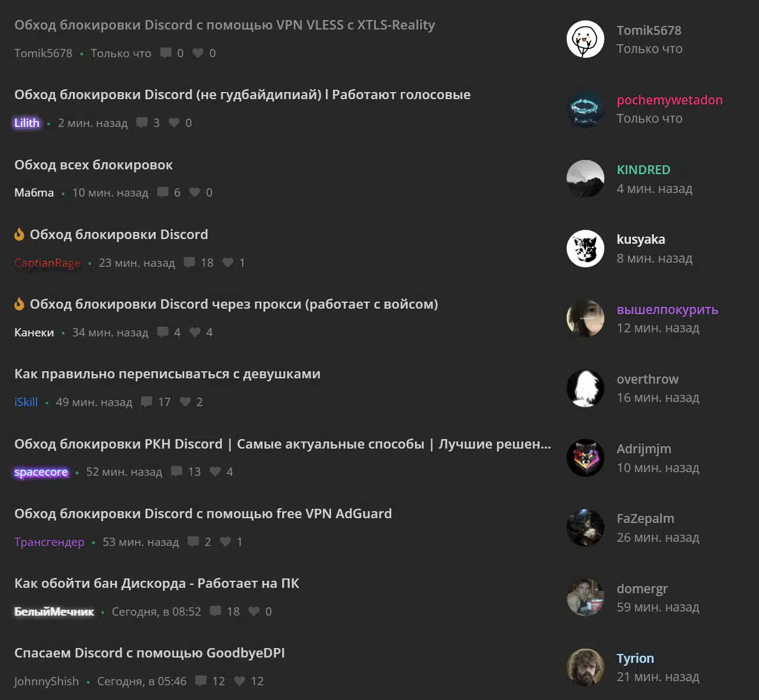Open 'Как правильно переписываться с девушками' thread
This screenshot has height=700, width=759.
click(168, 374)
